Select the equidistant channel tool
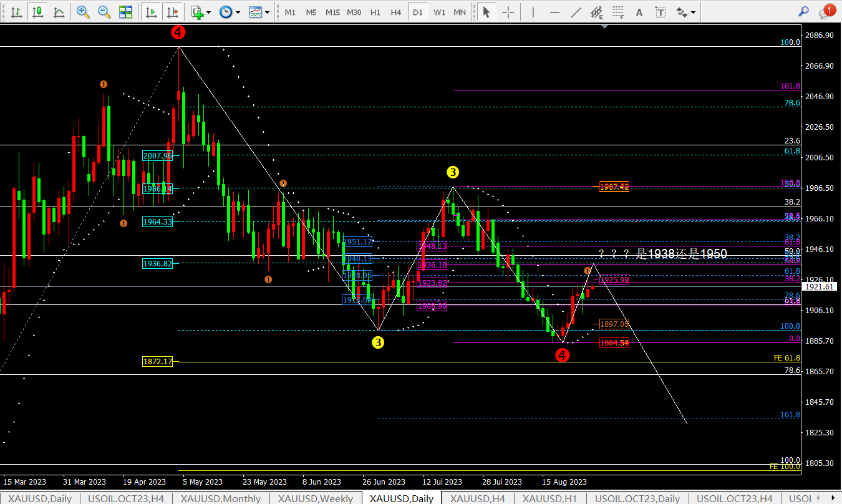Screen dimensions: 842x504 coord(597,12)
